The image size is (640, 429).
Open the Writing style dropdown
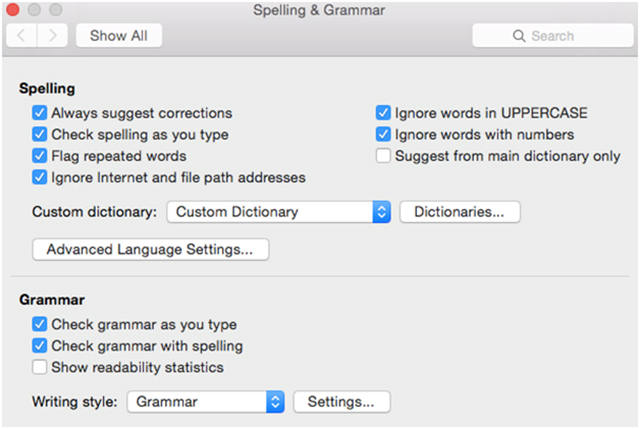tap(206, 402)
